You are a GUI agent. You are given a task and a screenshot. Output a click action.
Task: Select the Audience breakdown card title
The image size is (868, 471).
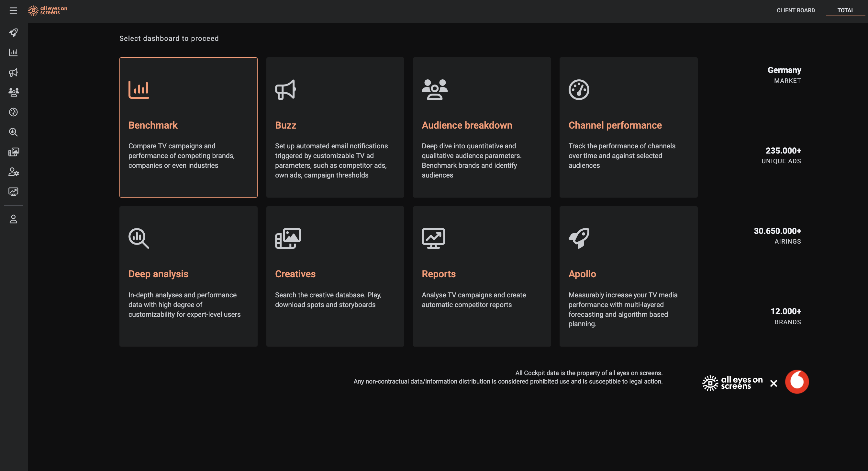click(x=467, y=125)
